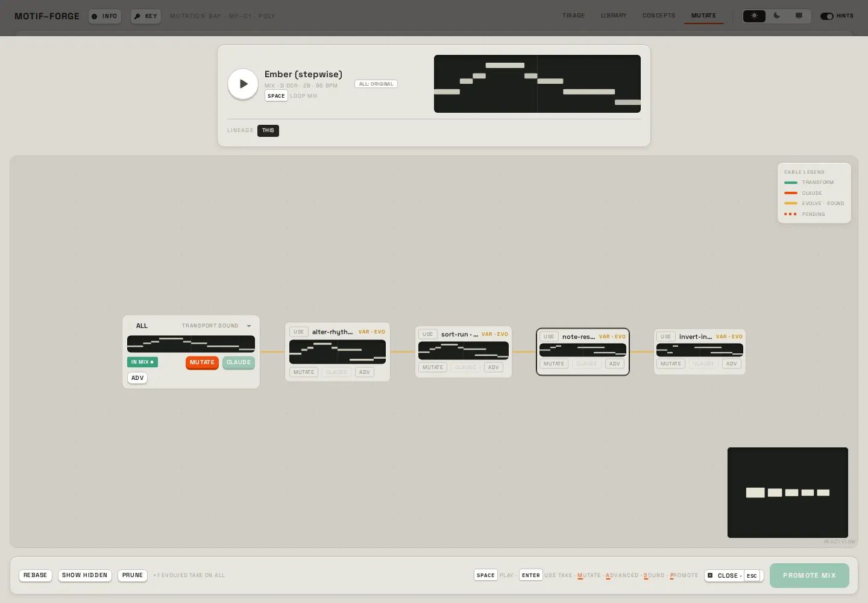Go to the Triage tab
Viewport: 868px width, 603px height.
coord(573,16)
